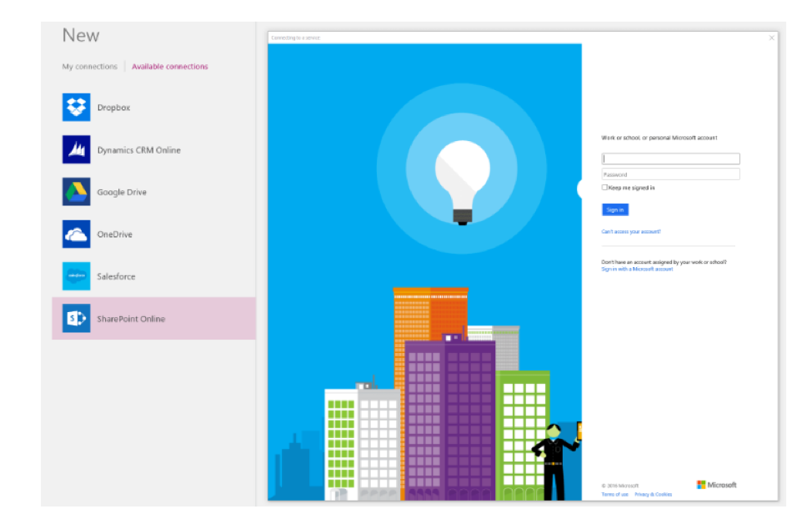Pick the Salesforce label

[116, 277]
